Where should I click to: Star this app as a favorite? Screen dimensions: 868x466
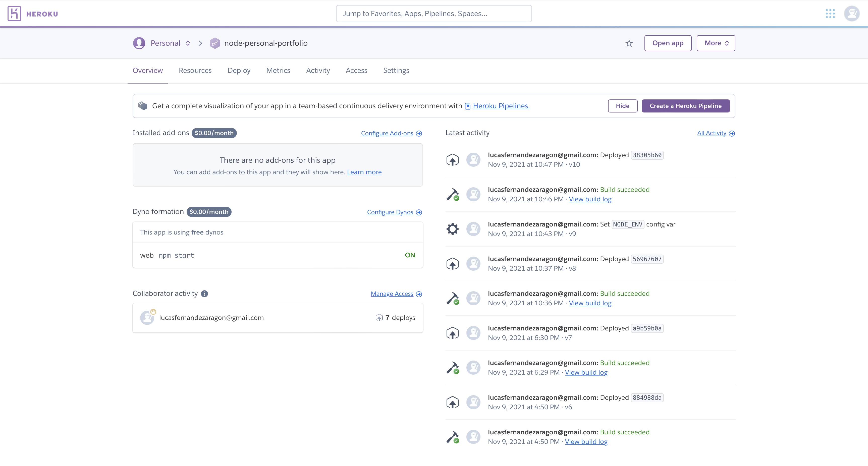pyautogui.click(x=629, y=43)
